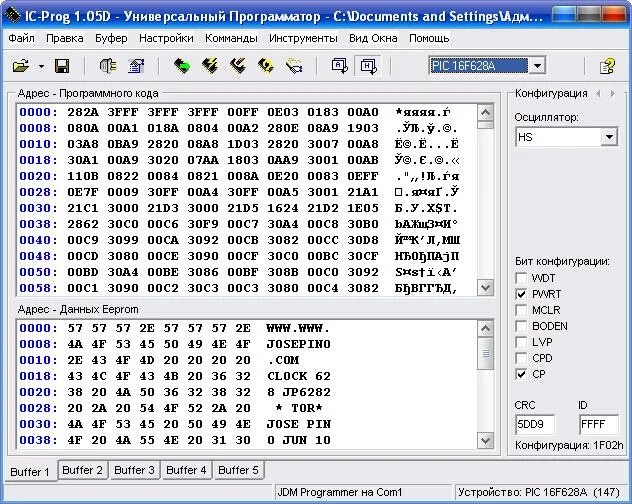
Task: Open the device dropdown showing PIC 16F628A
Action: [537, 66]
